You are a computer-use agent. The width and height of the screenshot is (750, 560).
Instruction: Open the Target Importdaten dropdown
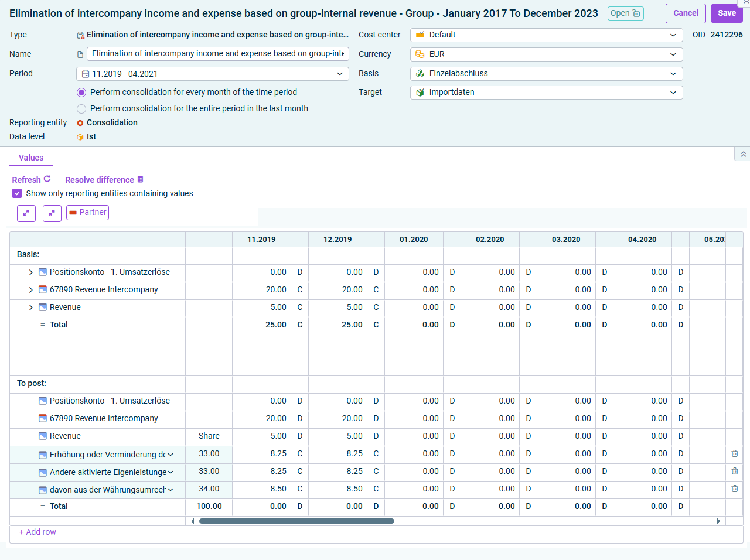[x=546, y=93]
